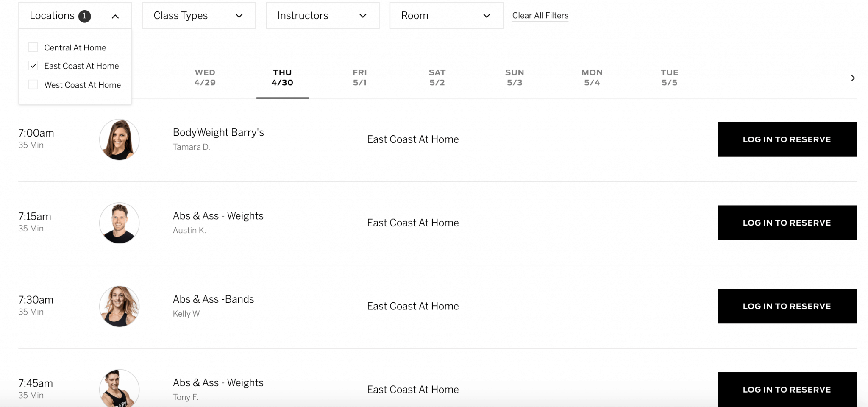Select the SUN 5/3 date tab

(x=515, y=78)
